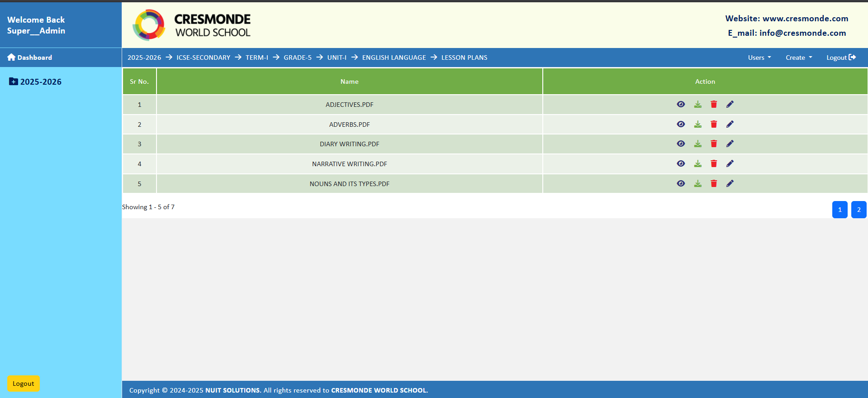
Task: Edit the ADJECTIVES.PDF entry
Action: [x=730, y=105]
